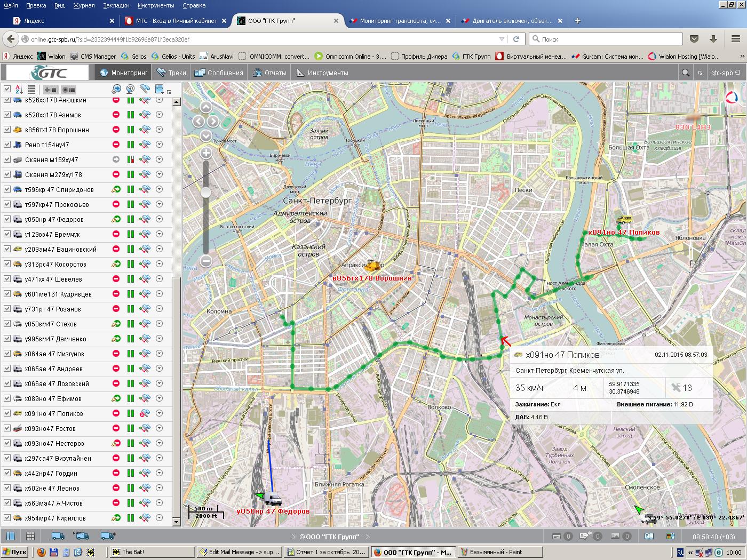Open the search magnifier in the top bar

(x=686, y=73)
